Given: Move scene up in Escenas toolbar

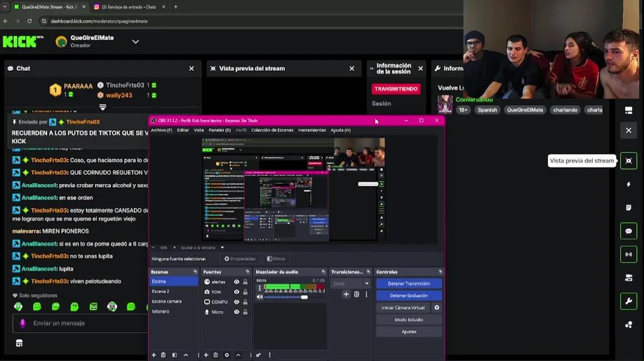Looking at the screenshot, I should (x=186, y=355).
